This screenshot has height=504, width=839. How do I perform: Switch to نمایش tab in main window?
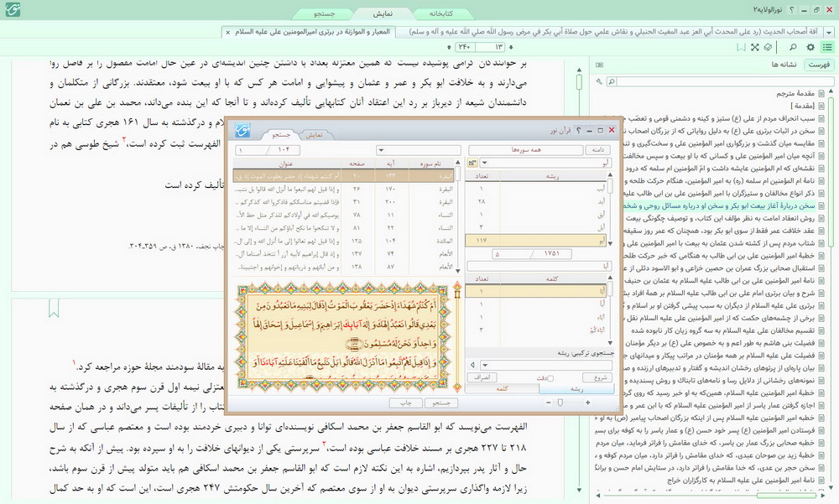[383, 13]
